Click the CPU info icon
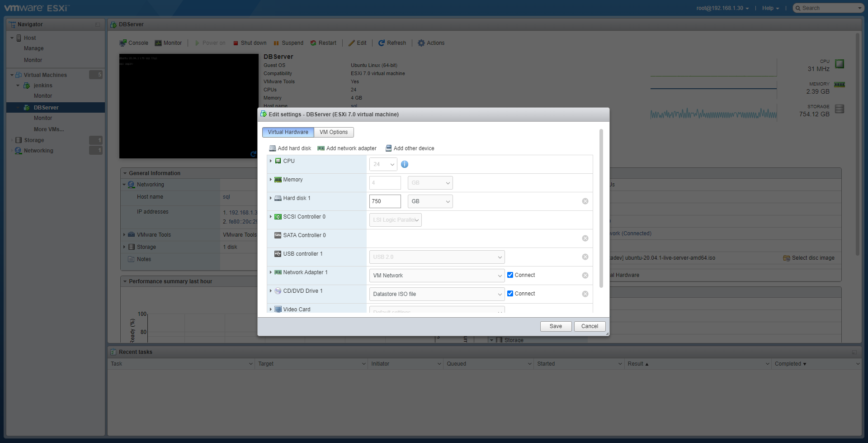Image resolution: width=868 pixels, height=443 pixels. (405, 164)
